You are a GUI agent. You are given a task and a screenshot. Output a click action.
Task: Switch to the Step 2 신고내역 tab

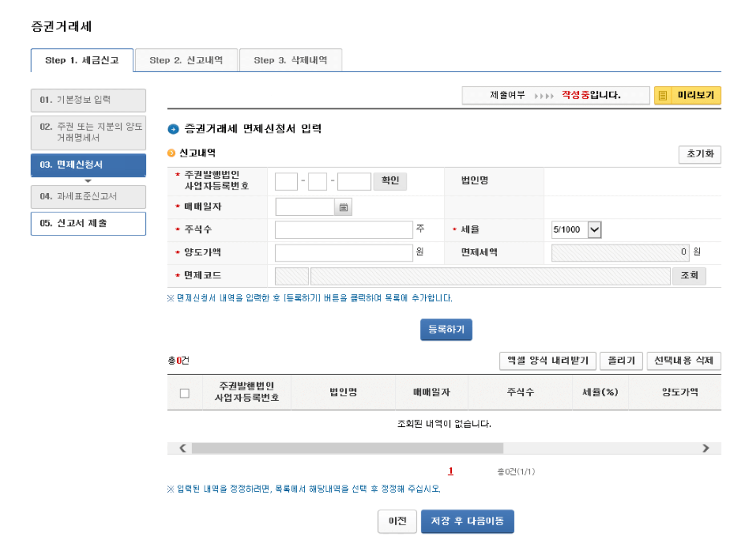pyautogui.click(x=187, y=60)
